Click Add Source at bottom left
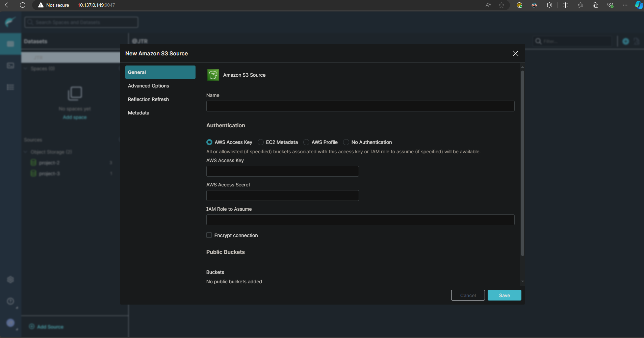 click(47, 327)
